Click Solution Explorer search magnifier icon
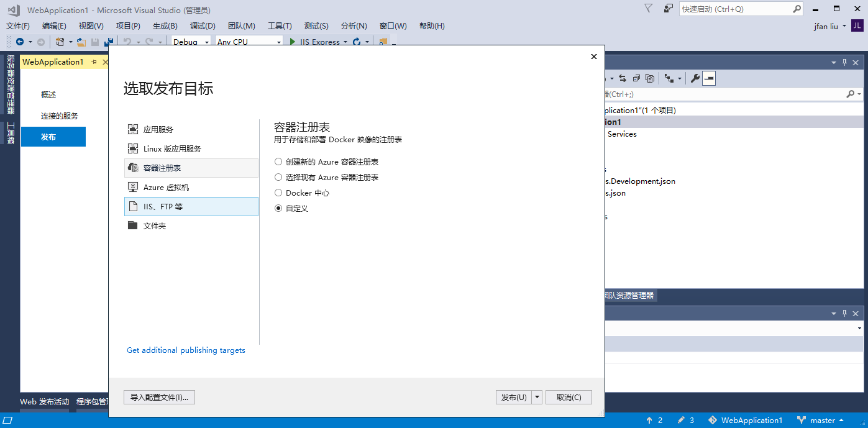The image size is (868, 428). coord(850,94)
